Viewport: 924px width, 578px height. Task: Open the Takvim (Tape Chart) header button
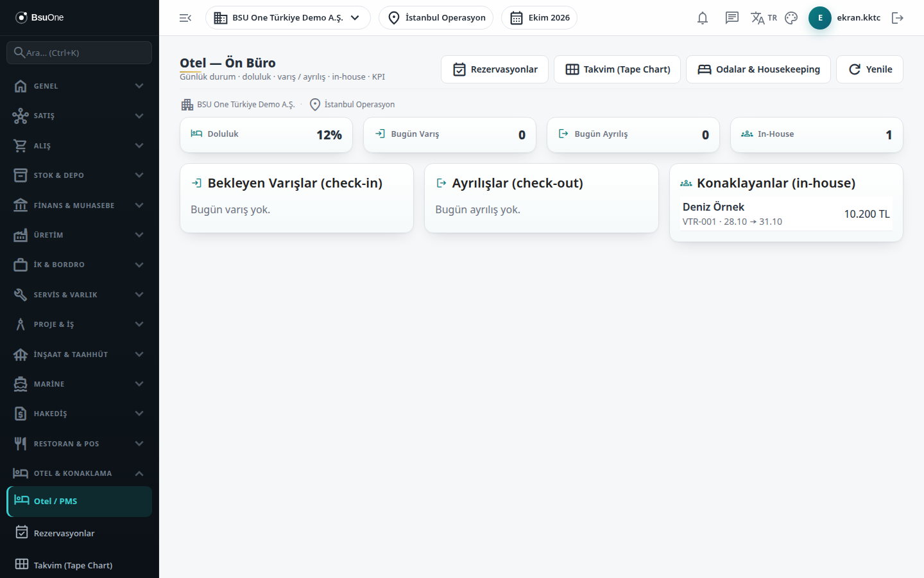617,69
